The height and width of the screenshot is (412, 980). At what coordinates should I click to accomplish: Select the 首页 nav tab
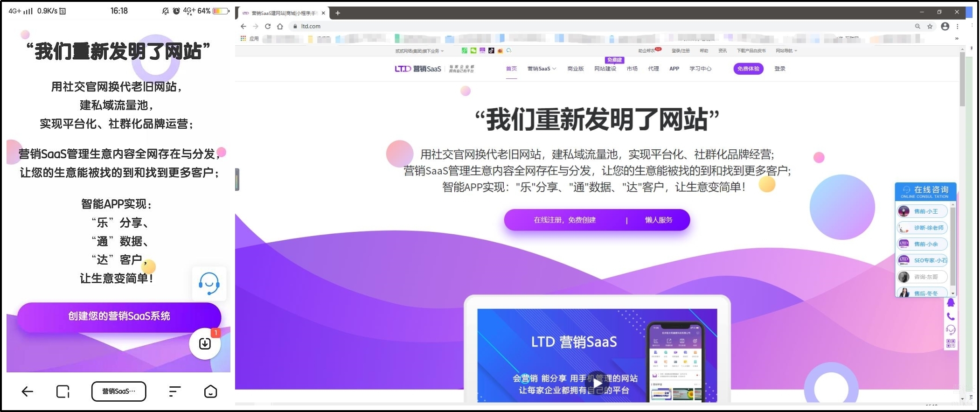512,69
